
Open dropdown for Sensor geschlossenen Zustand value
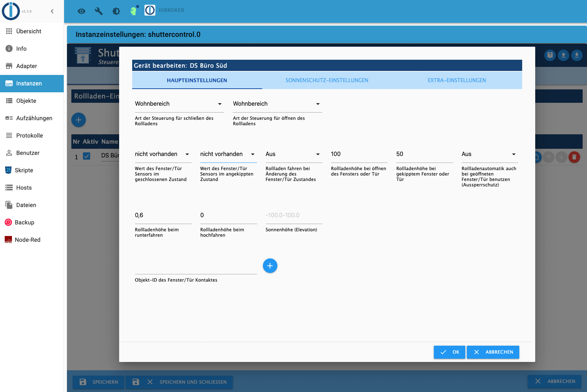pyautogui.click(x=163, y=154)
